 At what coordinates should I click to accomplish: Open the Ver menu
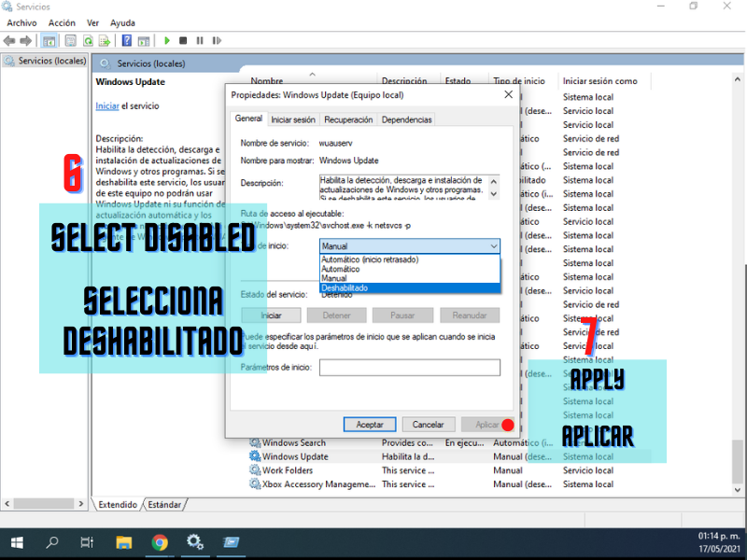click(92, 22)
